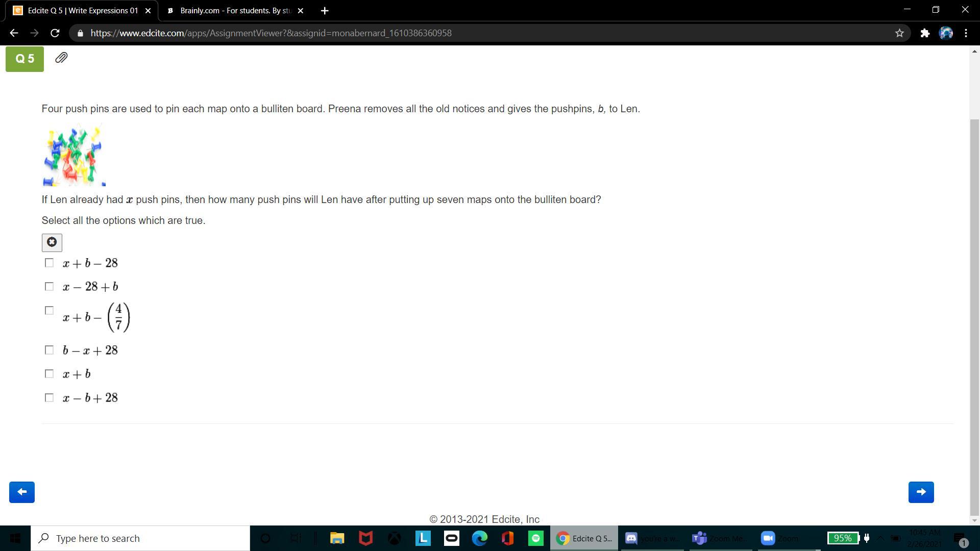The image size is (980, 551).
Task: Open Chrome extensions puzzle icon
Action: 925,33
